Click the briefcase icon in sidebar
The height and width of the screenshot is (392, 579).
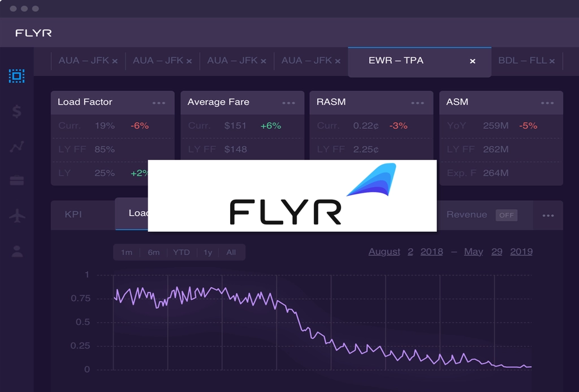[17, 180]
